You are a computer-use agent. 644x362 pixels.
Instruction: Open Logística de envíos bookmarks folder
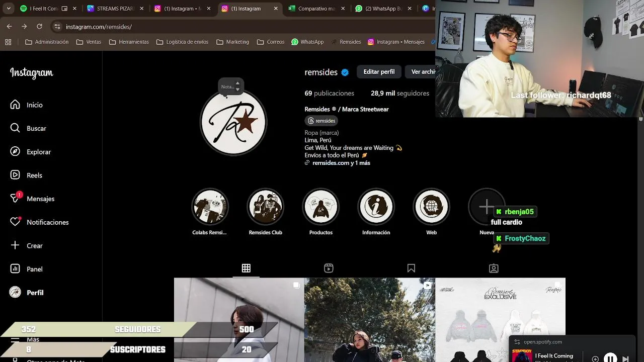(x=182, y=42)
